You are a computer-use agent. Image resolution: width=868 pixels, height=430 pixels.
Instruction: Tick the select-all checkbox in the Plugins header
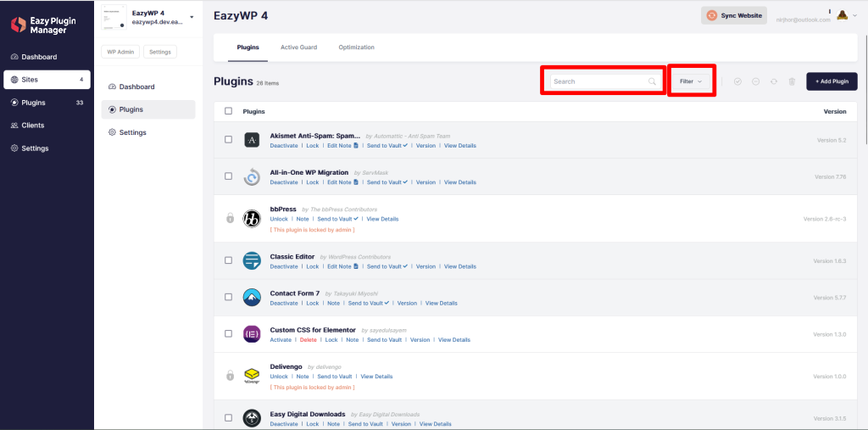[229, 111]
